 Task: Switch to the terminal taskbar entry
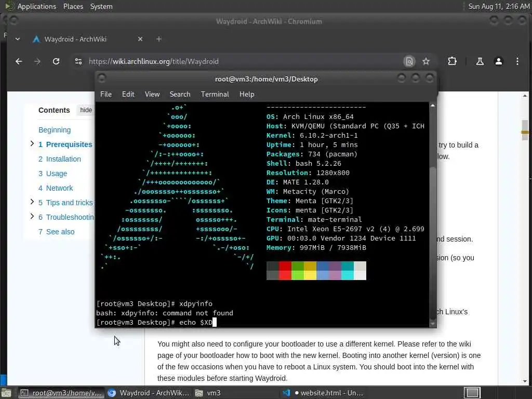point(60,393)
